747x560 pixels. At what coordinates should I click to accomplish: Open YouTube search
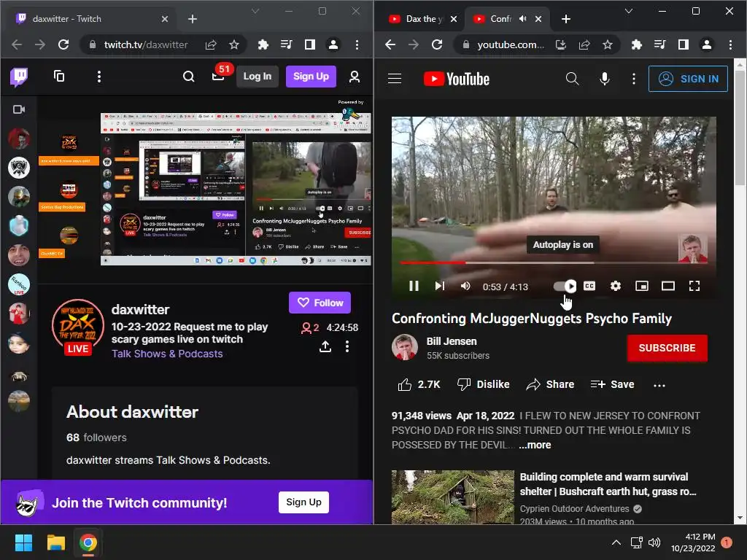tap(572, 79)
